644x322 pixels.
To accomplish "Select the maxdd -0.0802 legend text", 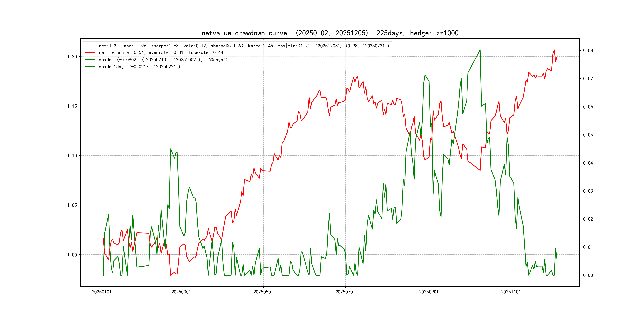I will 163,59.
